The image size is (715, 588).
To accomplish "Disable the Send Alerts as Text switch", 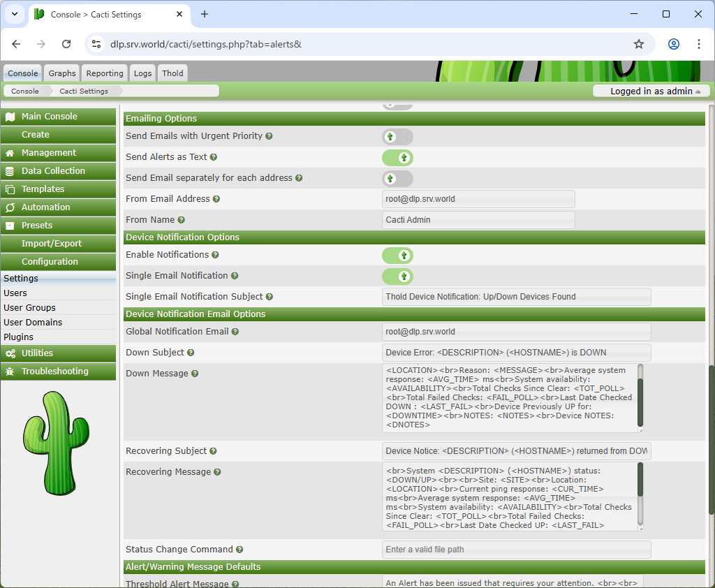I will [x=397, y=158].
